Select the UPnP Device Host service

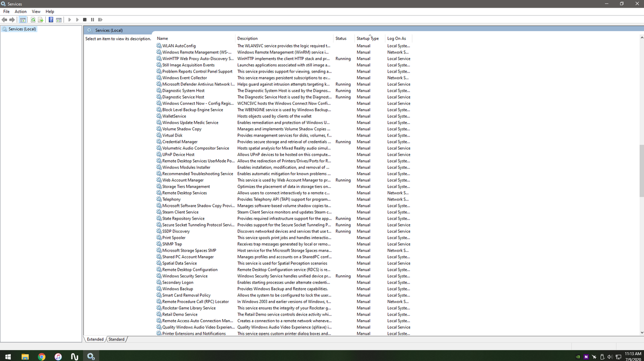(x=284, y=155)
